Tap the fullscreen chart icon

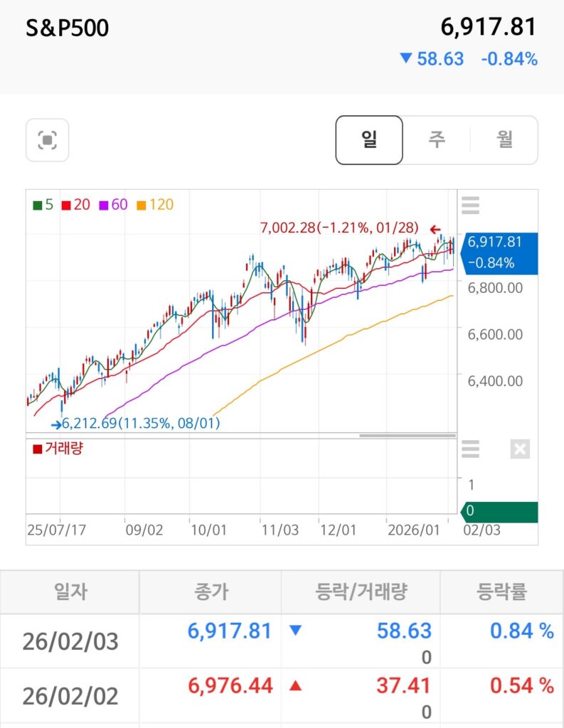coord(47,140)
